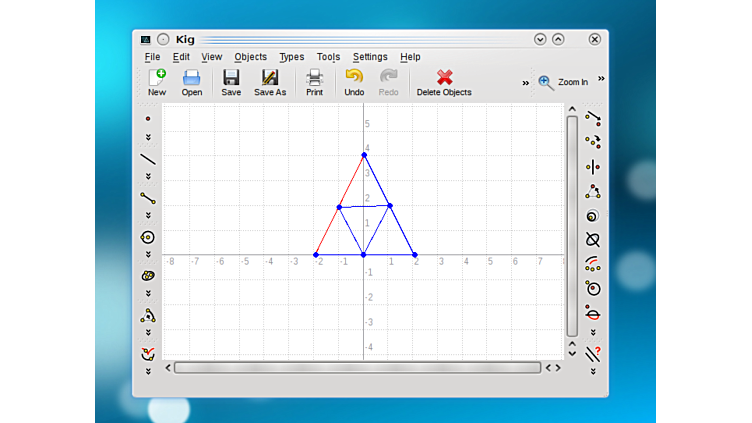The height and width of the screenshot is (423, 752).
Task: Select the Circle by center tool
Action: [148, 237]
